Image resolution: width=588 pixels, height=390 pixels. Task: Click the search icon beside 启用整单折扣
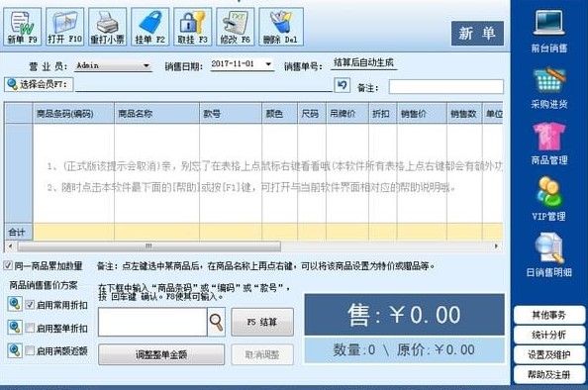coord(15,327)
